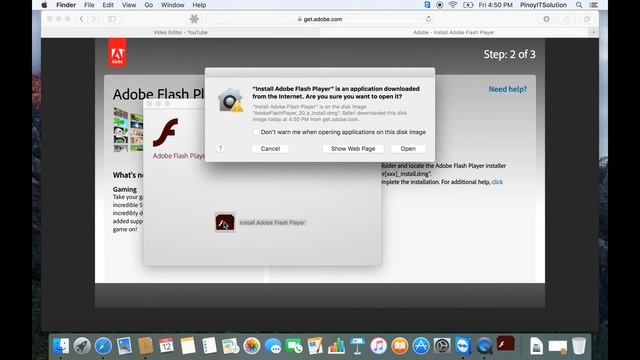Click the battery status icon
The width and height of the screenshot is (640, 360).
click(468, 5)
